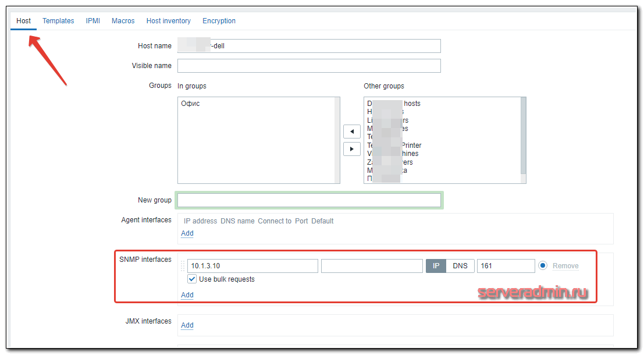Click the right arrow group move button
The image size is (644, 355).
(351, 149)
